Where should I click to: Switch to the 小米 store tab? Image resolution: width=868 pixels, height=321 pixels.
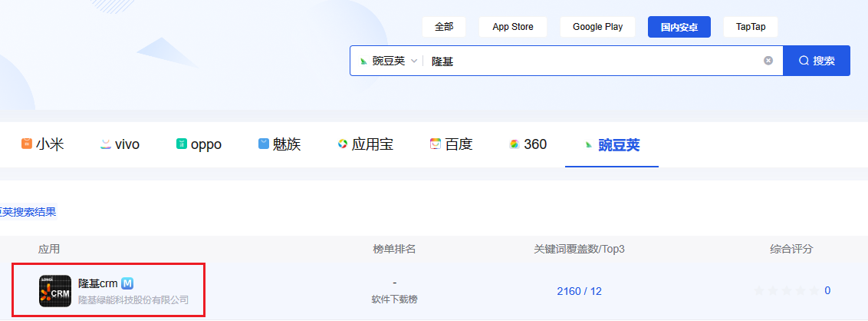43,144
